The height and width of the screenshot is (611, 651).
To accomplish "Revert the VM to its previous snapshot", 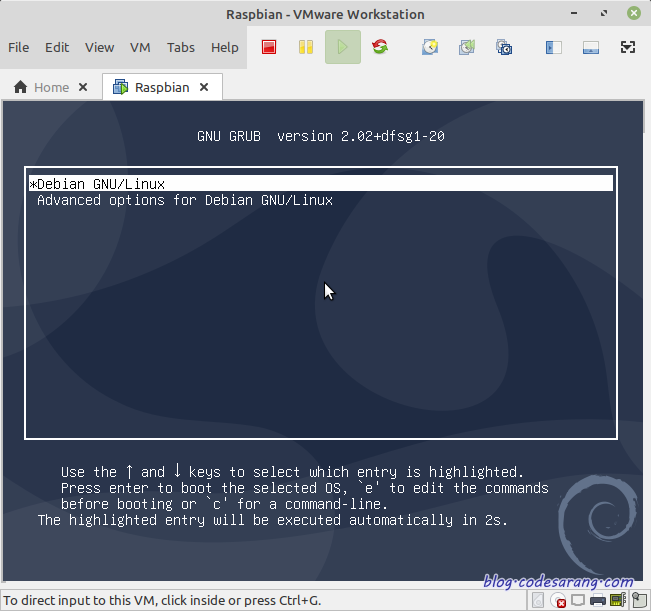I will [467, 47].
